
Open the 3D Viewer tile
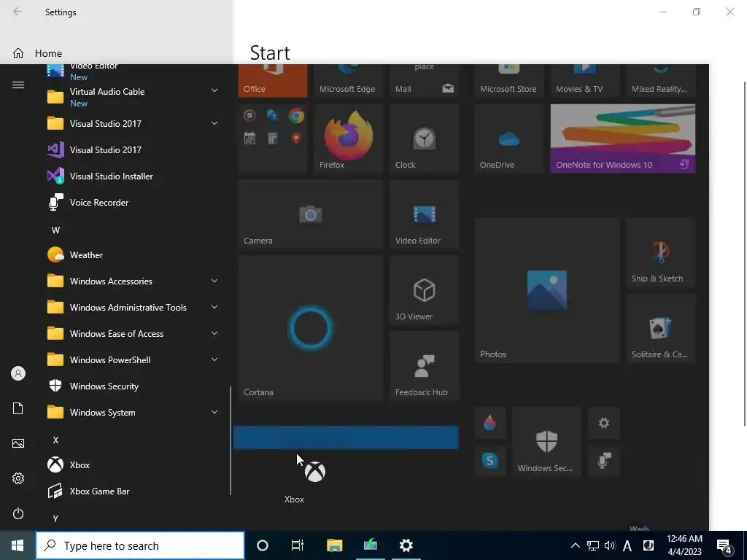[x=424, y=290]
